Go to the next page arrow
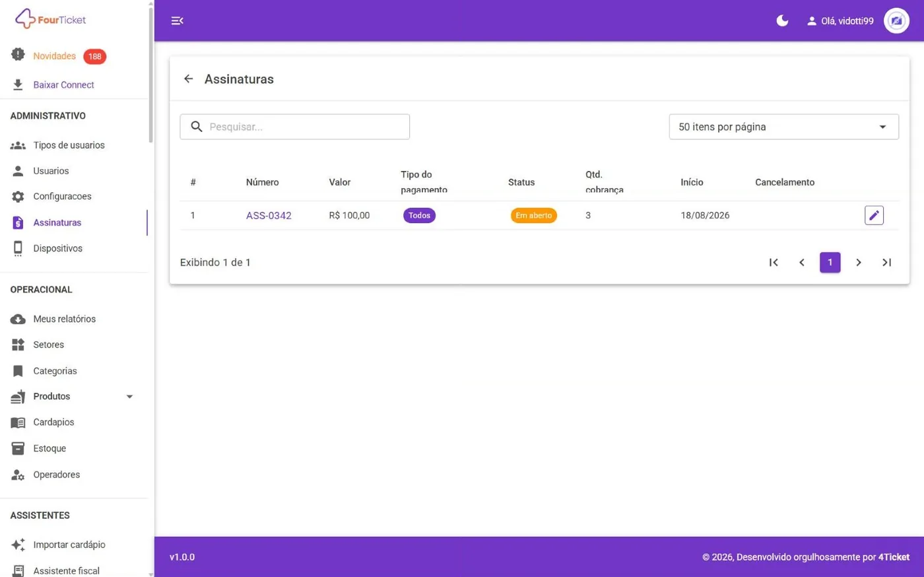 (x=859, y=262)
